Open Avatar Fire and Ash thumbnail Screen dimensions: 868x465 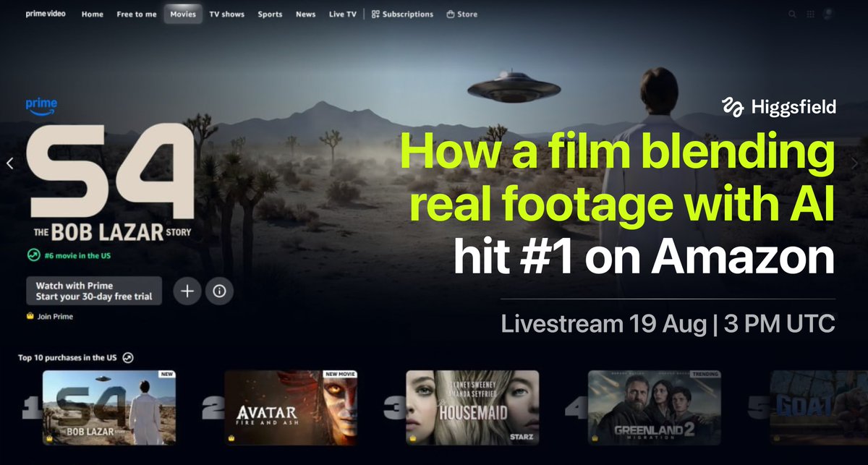291,407
